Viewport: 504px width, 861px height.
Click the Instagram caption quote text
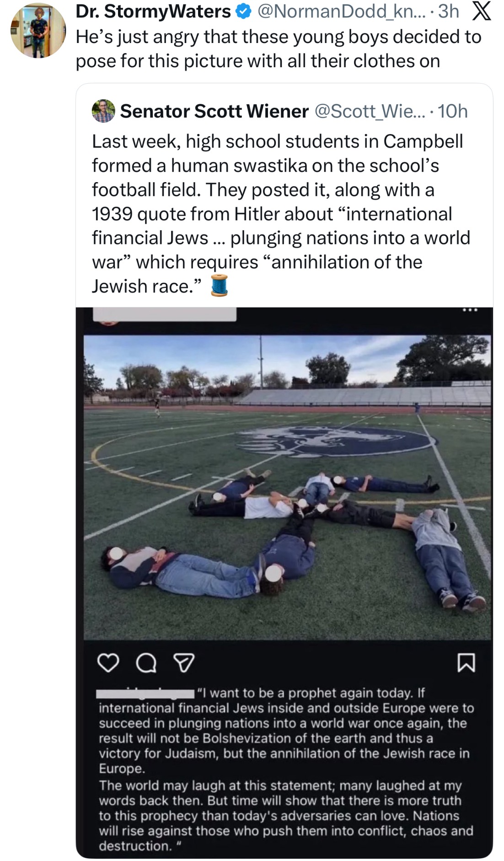[286, 769]
